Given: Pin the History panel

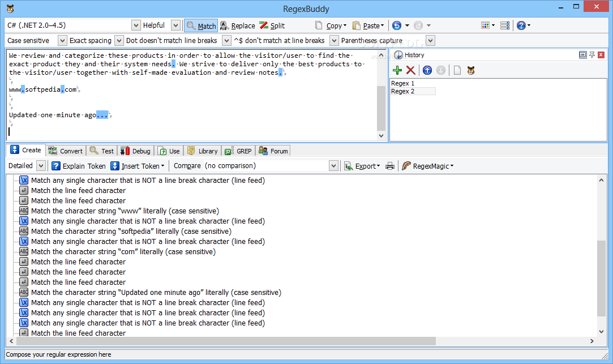Looking at the screenshot, I should pos(592,55).
